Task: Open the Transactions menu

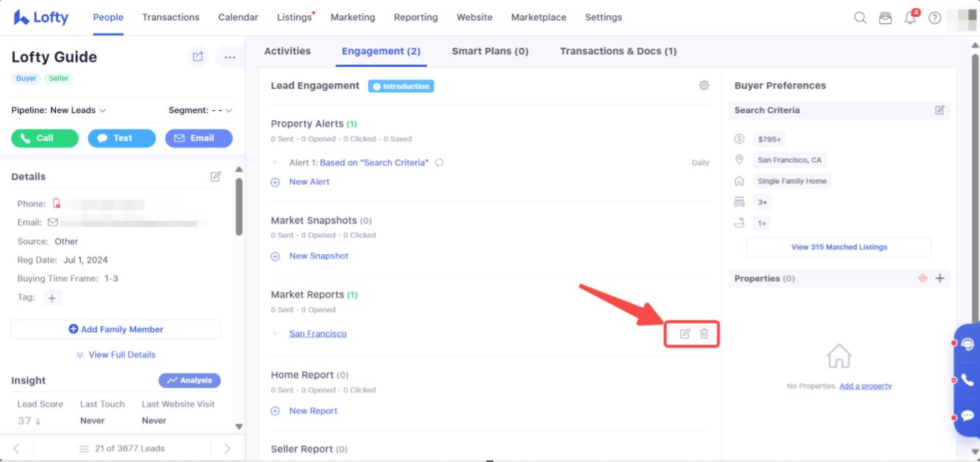Action: pyautogui.click(x=171, y=18)
